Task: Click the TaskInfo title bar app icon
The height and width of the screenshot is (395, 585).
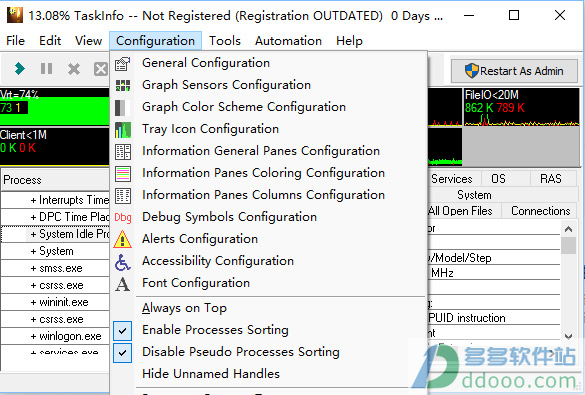Action: coord(15,15)
